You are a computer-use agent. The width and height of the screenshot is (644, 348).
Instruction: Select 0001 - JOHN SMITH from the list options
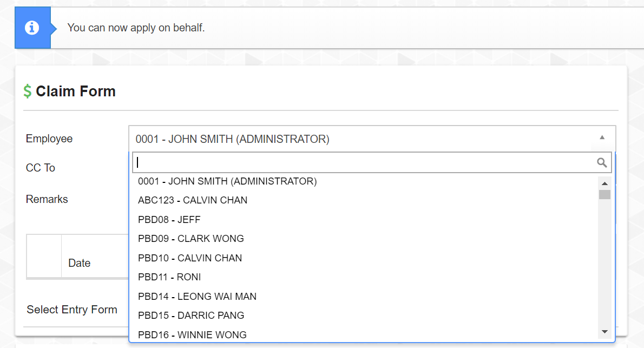pyautogui.click(x=227, y=181)
